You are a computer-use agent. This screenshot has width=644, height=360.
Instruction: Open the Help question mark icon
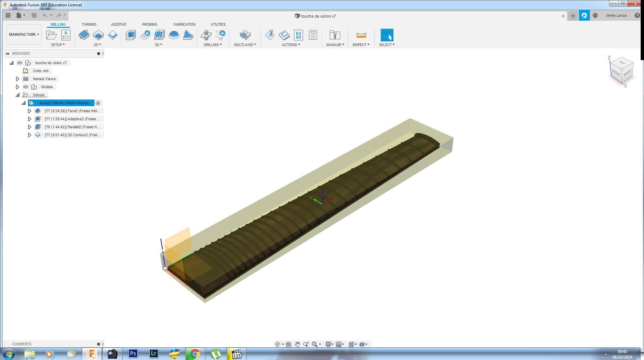tap(637, 16)
